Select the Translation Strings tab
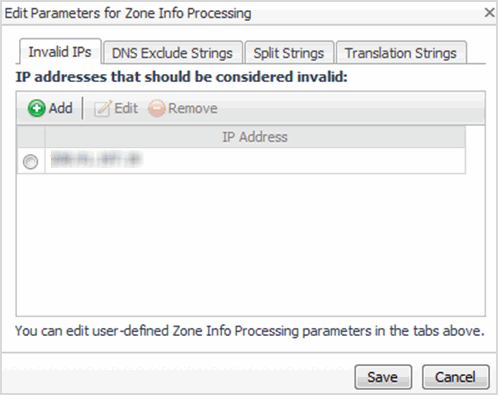 pos(401,53)
